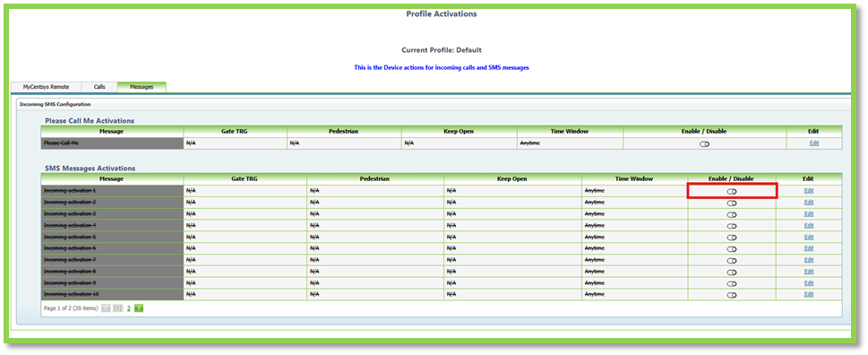This screenshot has height=355, width=868.
Task: Click the Time Window header in SMS Messages table
Action: coord(634,179)
